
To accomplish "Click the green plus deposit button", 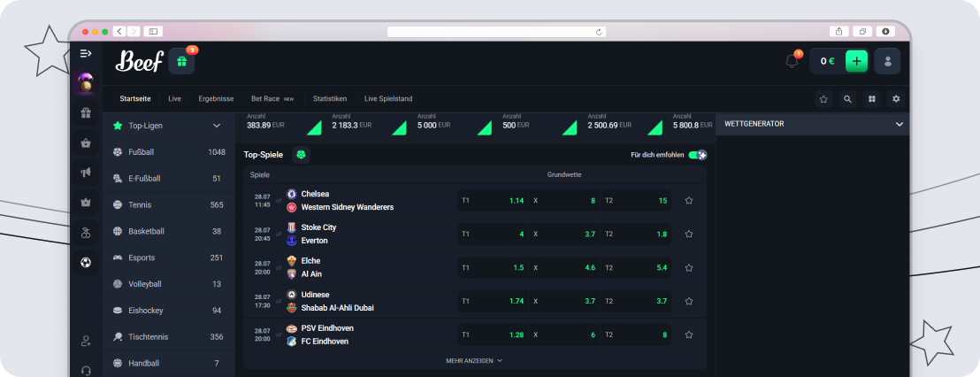I will [x=856, y=61].
